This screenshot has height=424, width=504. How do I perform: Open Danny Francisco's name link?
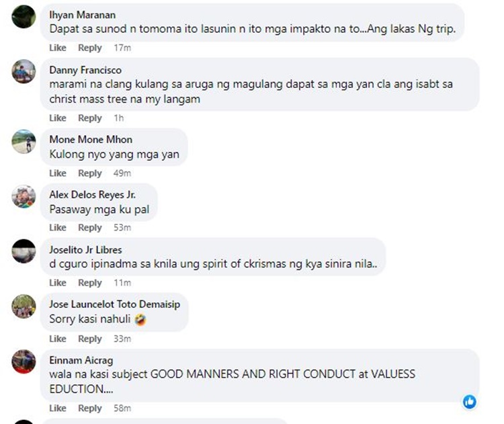tap(85, 70)
